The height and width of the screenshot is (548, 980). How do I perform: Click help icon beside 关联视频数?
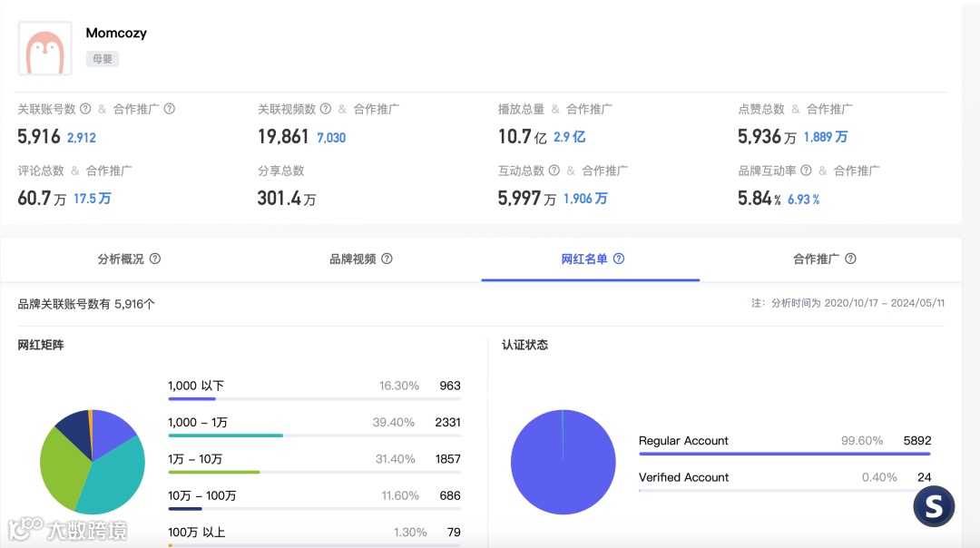(x=326, y=109)
